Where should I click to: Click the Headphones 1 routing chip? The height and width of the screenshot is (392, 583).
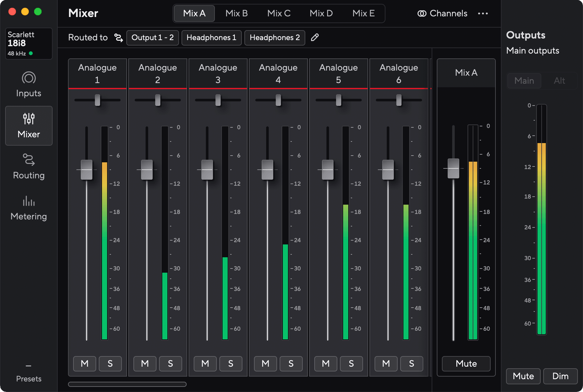point(212,38)
